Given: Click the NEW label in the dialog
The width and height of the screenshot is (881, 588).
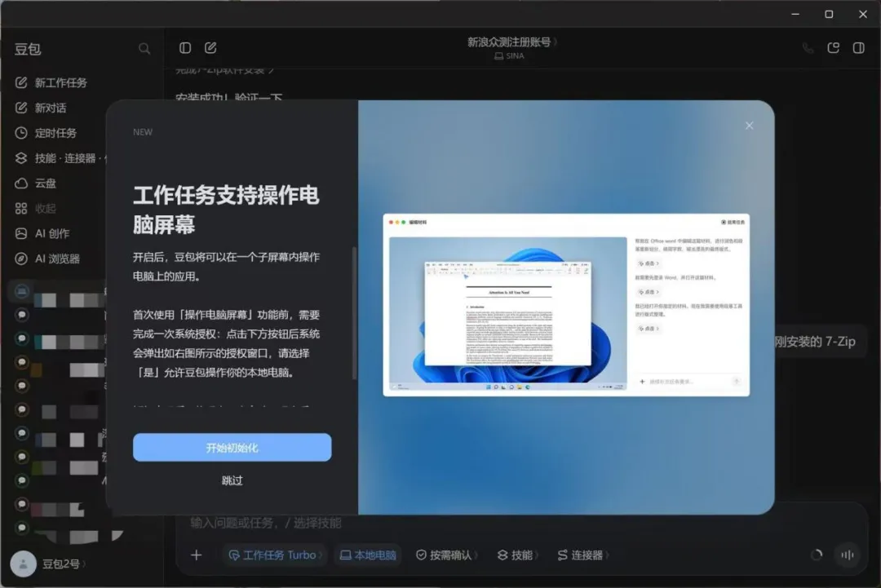Looking at the screenshot, I should pyautogui.click(x=143, y=132).
